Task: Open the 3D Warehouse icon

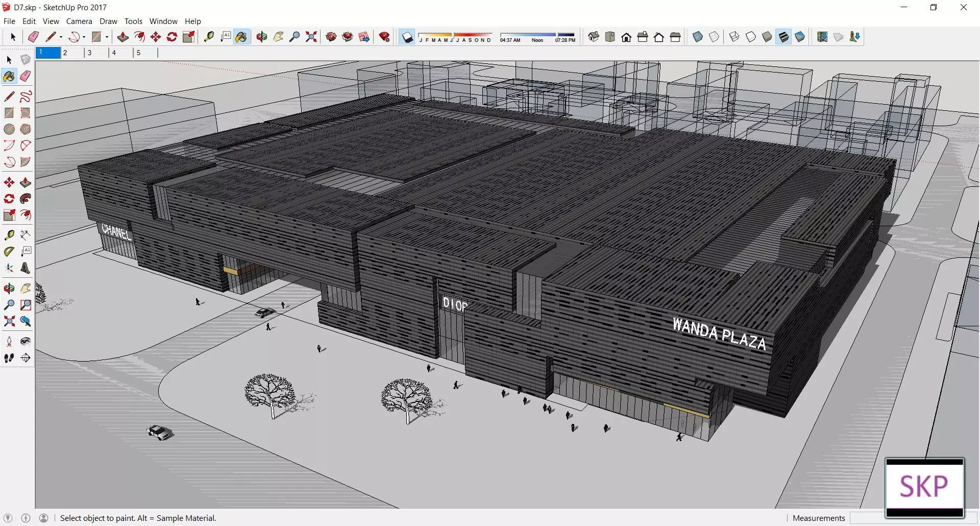Action: 331,37
